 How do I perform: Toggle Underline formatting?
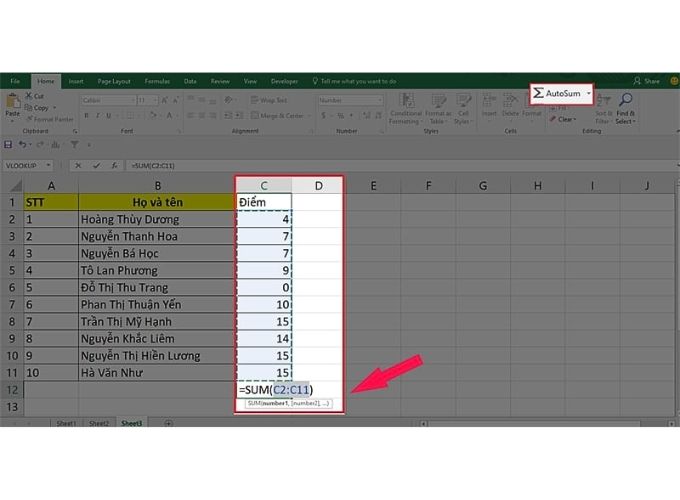tap(108, 115)
